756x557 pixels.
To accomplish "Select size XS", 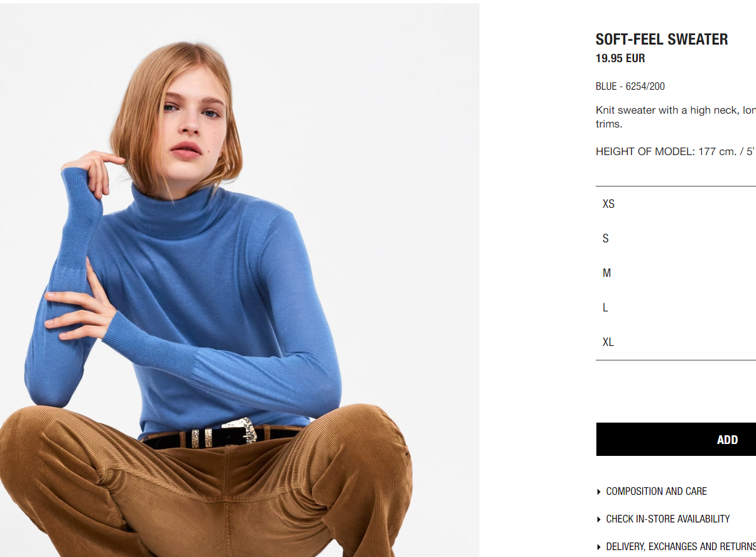I will click(x=676, y=204).
